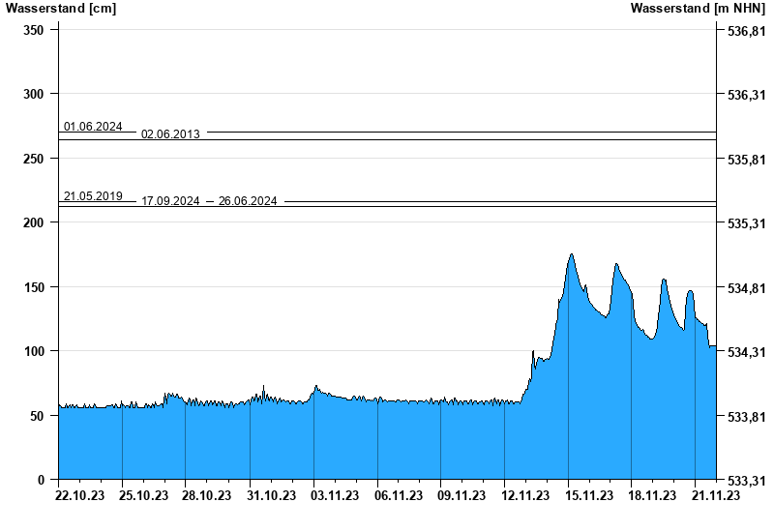Viewport: 774px width, 532px height.
Task: Click the 350 value on left axis
Action: 34,30
